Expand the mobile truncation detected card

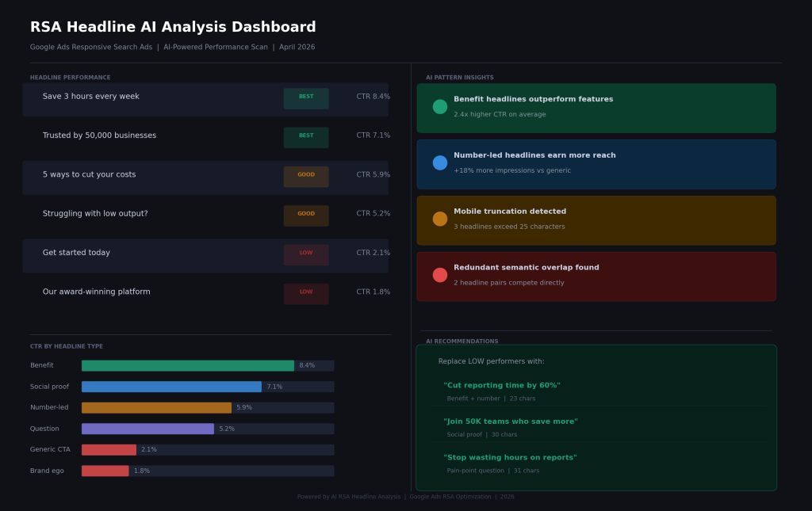[595, 218]
